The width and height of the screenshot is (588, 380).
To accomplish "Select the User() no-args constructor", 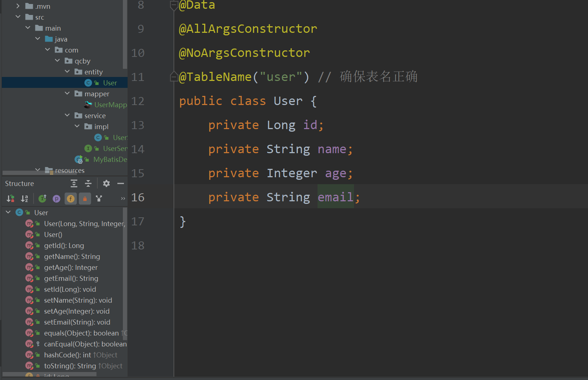I will coord(53,234).
